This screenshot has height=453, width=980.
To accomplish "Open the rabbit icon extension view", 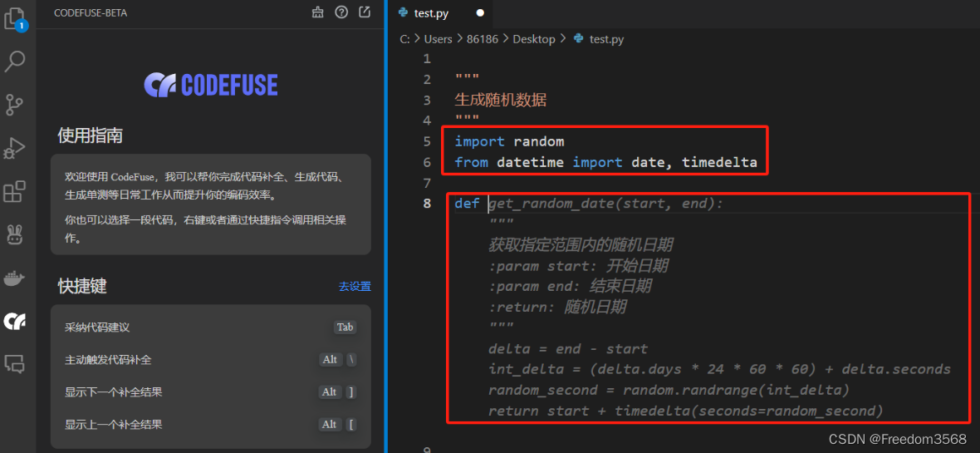I will [14, 234].
